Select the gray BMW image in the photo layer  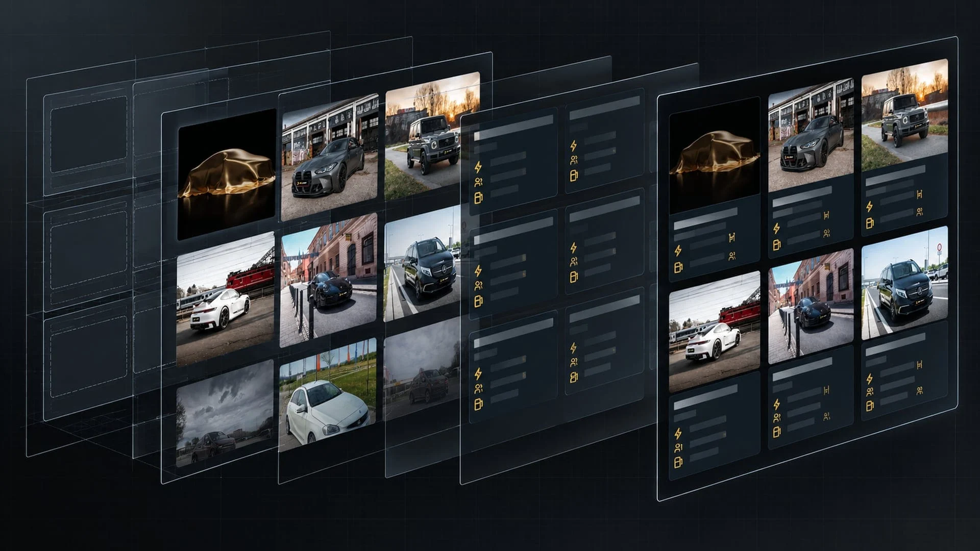[329, 157]
